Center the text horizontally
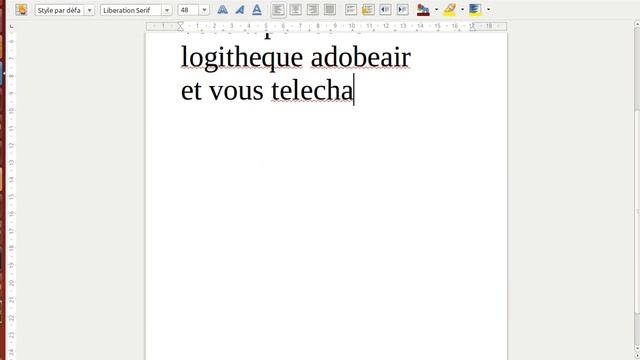The width and height of the screenshot is (640, 360). pyautogui.click(x=296, y=10)
